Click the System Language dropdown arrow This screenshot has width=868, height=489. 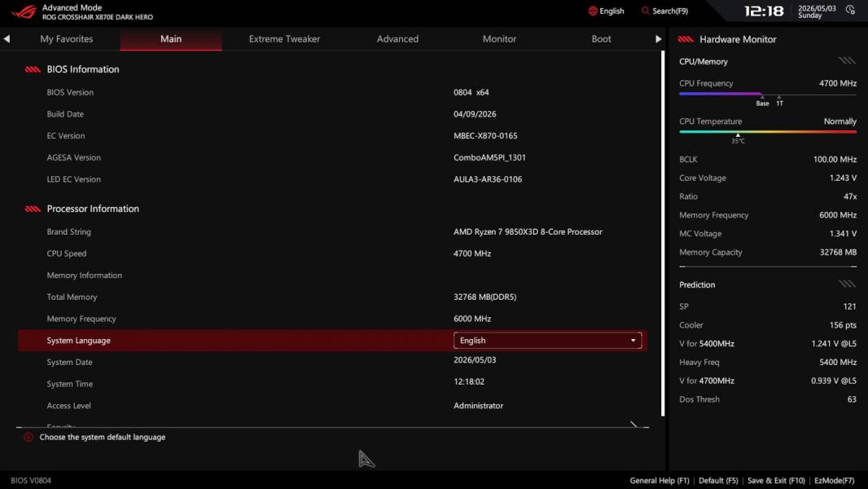[x=633, y=341]
